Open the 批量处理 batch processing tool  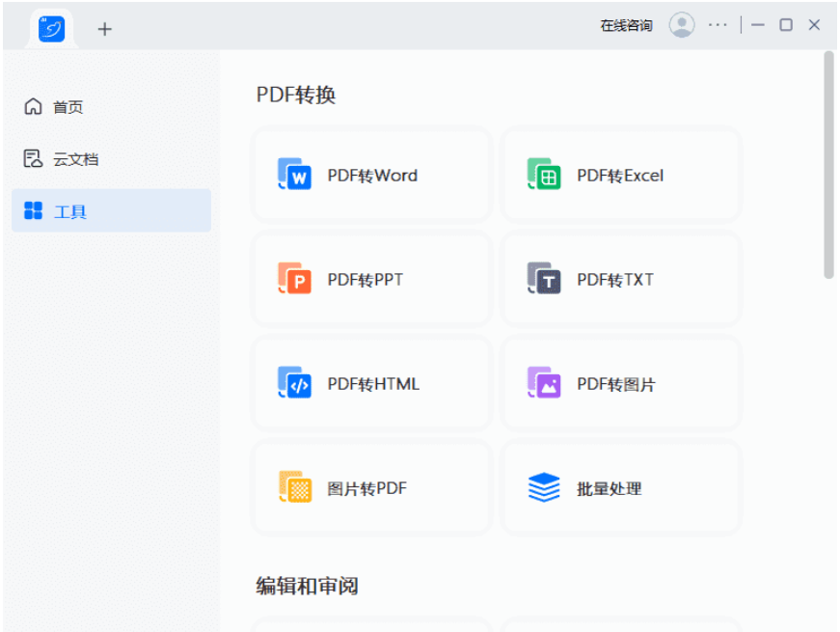[621, 487]
